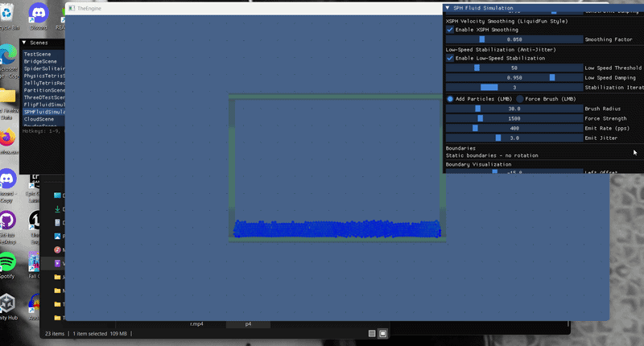Open the Discord shortcut beside Recycle Bin

click(39, 14)
